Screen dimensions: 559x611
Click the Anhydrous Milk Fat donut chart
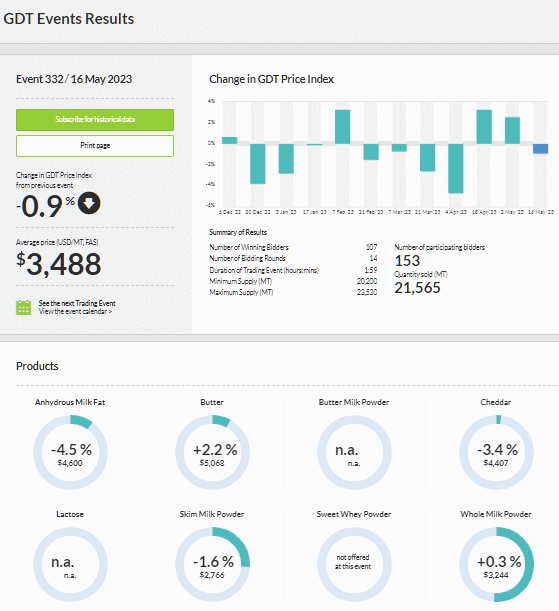point(70,452)
